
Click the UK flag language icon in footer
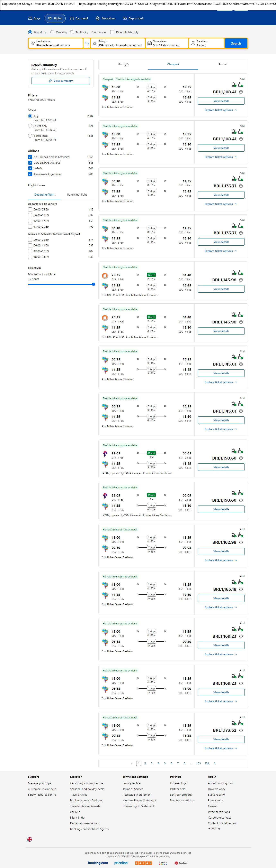[x=30, y=839]
